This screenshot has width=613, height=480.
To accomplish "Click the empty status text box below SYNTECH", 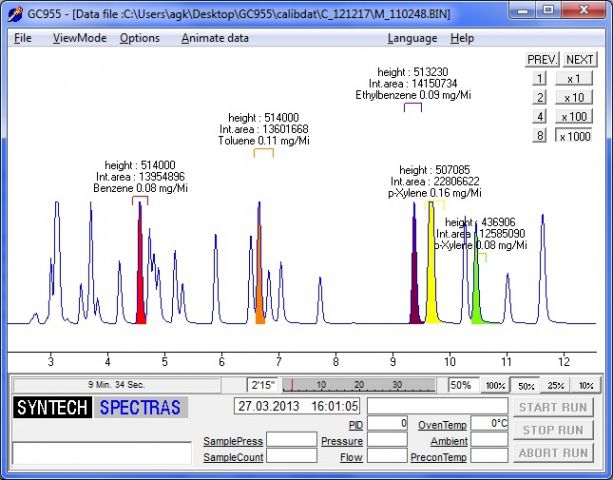I will pos(102,453).
